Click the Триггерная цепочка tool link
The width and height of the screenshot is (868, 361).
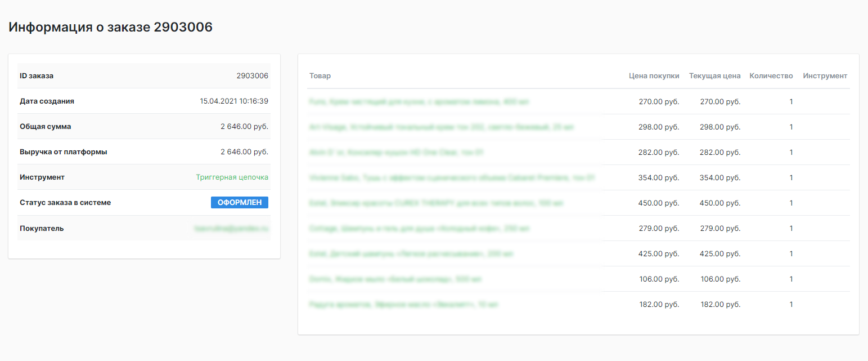tap(232, 177)
